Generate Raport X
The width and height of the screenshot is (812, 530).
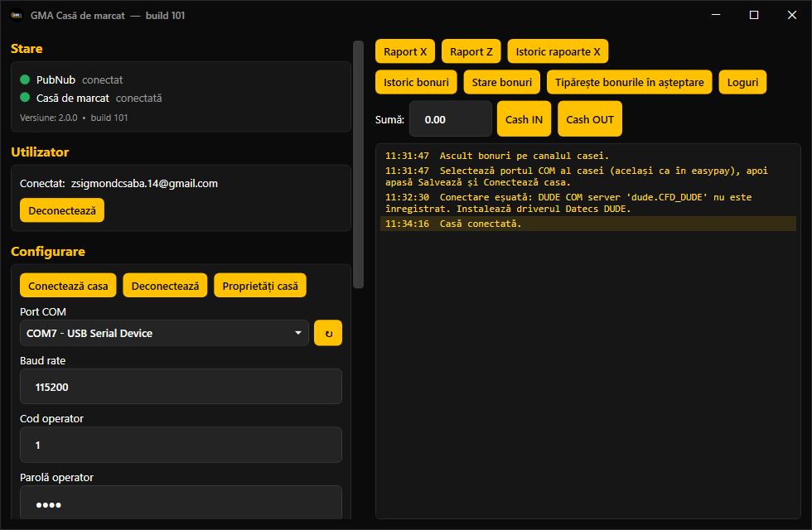[x=405, y=51]
